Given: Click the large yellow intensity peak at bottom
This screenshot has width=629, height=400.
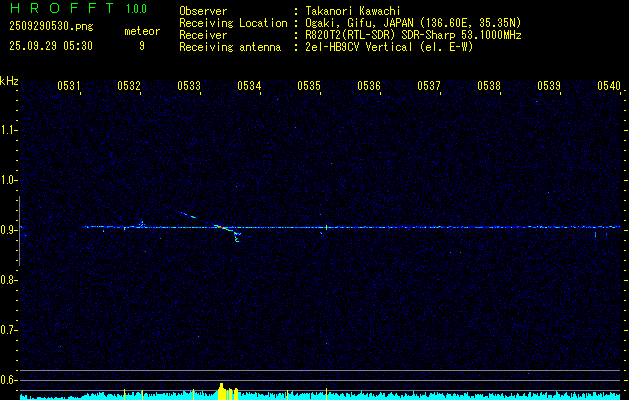Looking at the screenshot, I should tap(221, 391).
